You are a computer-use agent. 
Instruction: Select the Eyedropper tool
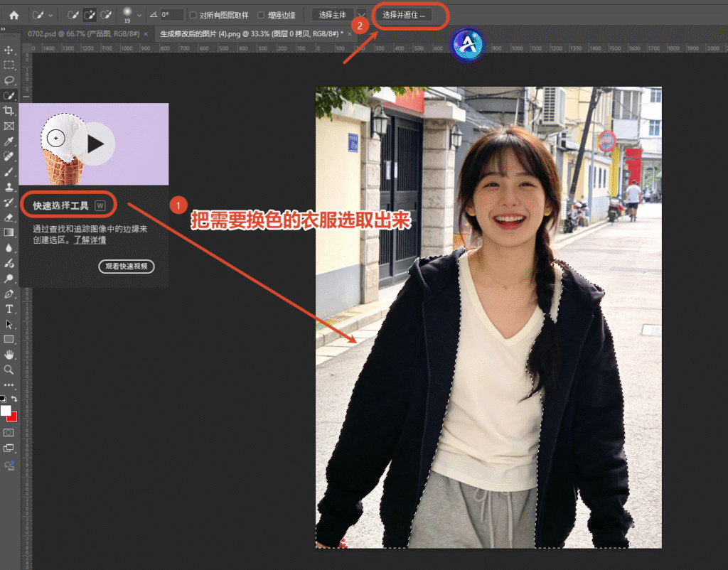[x=9, y=141]
